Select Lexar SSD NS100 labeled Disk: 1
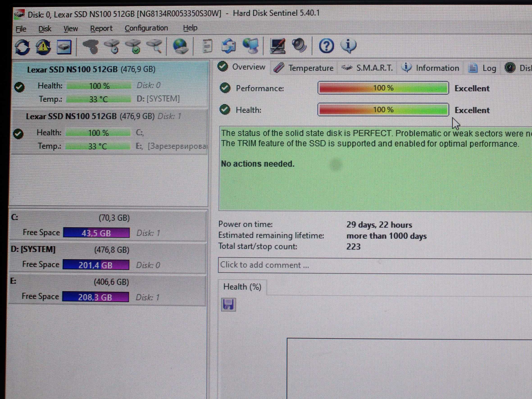This screenshot has width=532, height=399. (x=110, y=131)
